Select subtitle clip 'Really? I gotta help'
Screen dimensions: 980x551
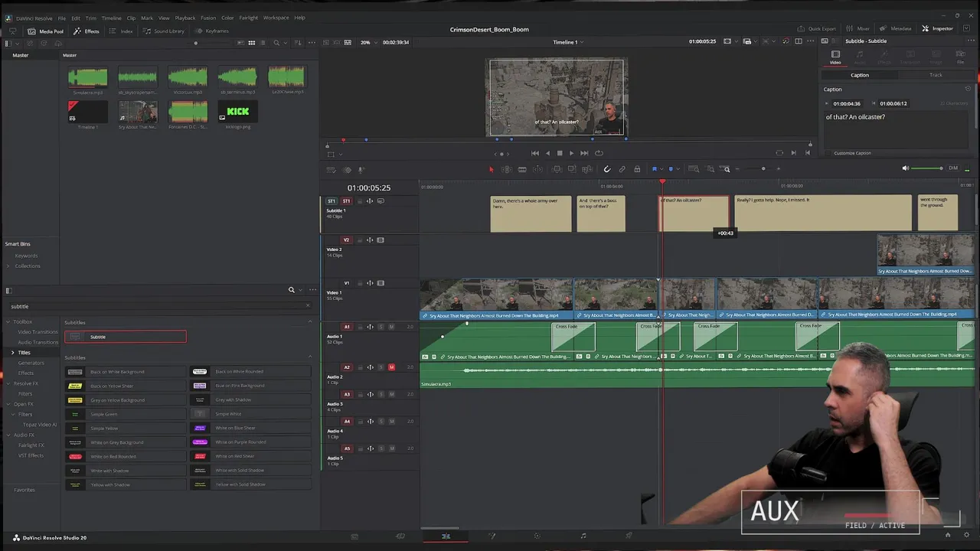[823, 213]
